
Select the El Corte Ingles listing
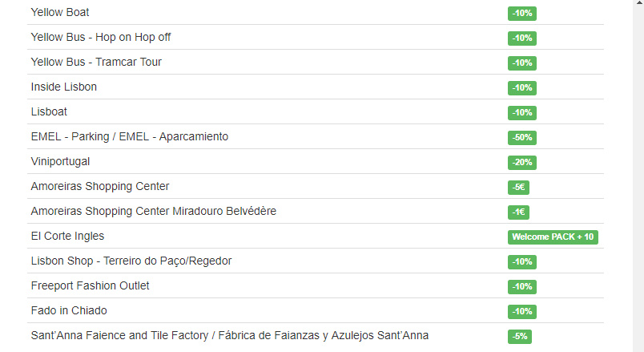click(x=67, y=236)
